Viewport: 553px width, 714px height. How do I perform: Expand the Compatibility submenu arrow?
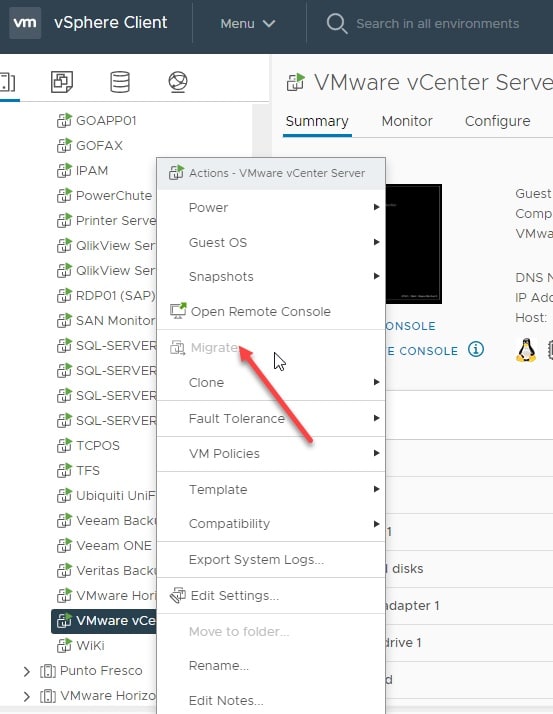(x=376, y=524)
